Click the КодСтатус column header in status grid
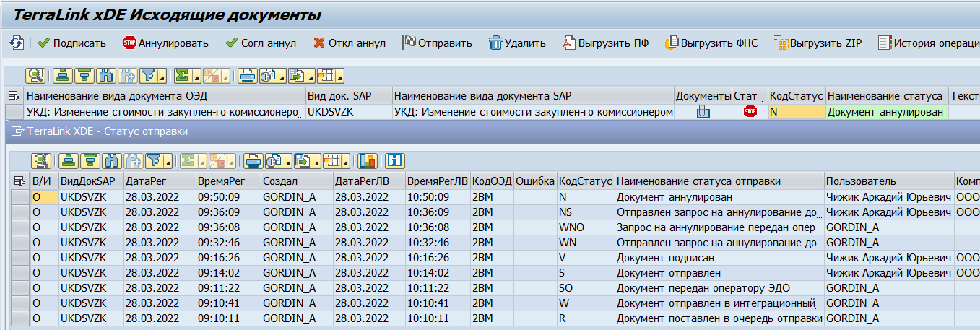This screenshot has height=330, width=980. (585, 181)
